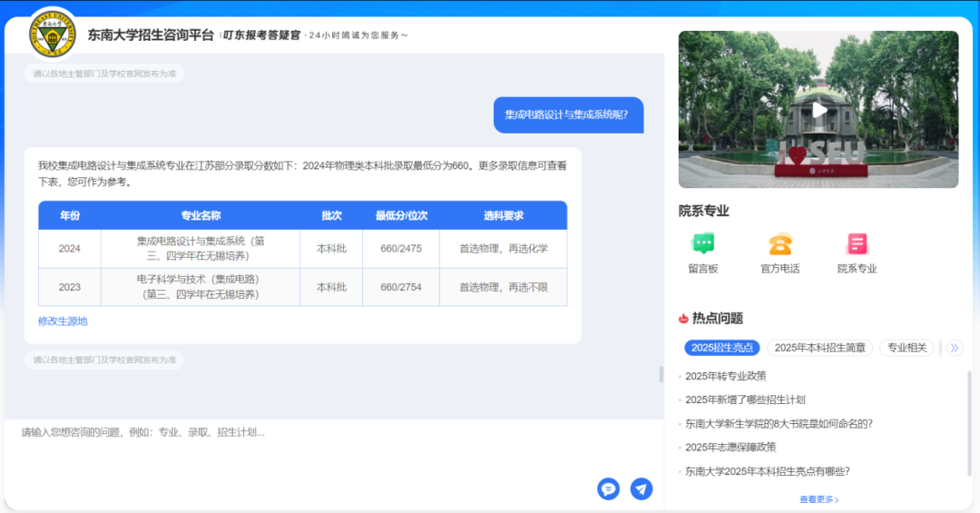Viewport: 980px width, 513px height.
Task: Expand more hot-topic tabs with double chevron
Action: (955, 348)
